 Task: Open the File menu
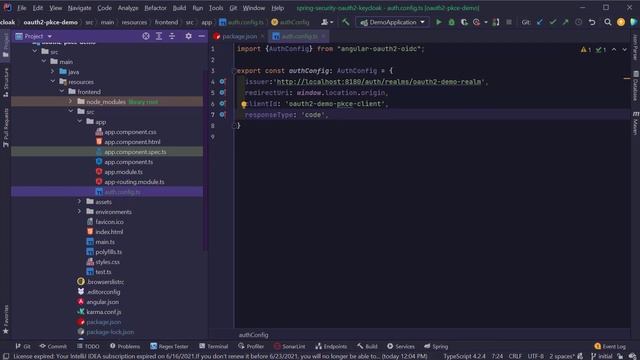click(22, 8)
